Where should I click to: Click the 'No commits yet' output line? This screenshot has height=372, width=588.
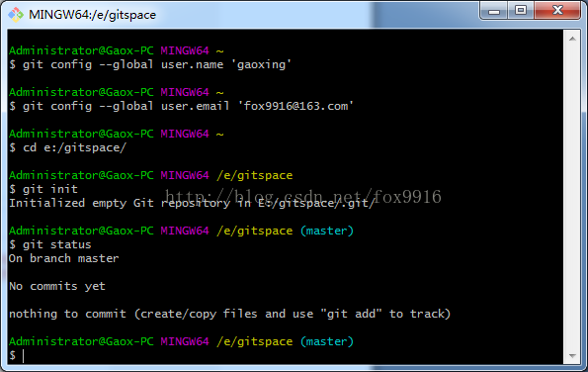tap(57, 286)
